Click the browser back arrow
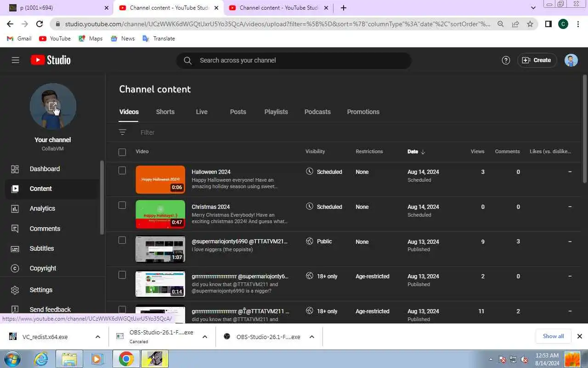 (x=10, y=24)
